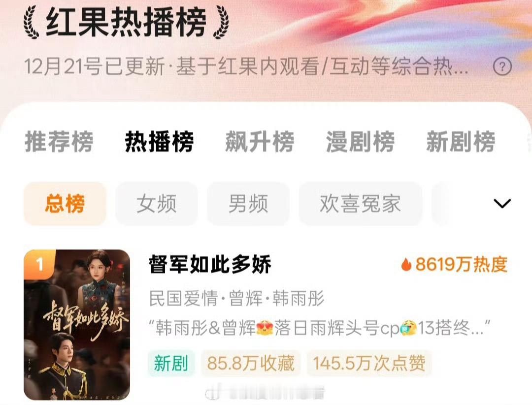Tap the crying emoji in the comment

[x=408, y=328]
